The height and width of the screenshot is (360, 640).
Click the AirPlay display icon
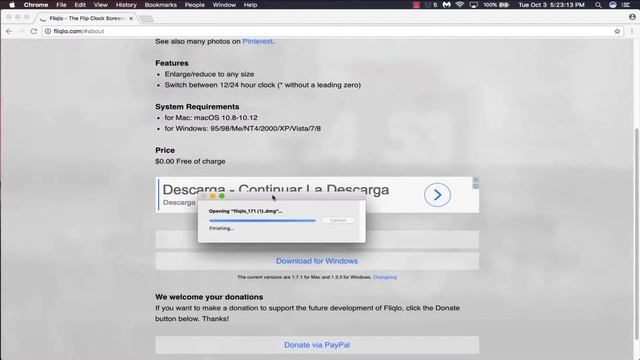coord(473,5)
